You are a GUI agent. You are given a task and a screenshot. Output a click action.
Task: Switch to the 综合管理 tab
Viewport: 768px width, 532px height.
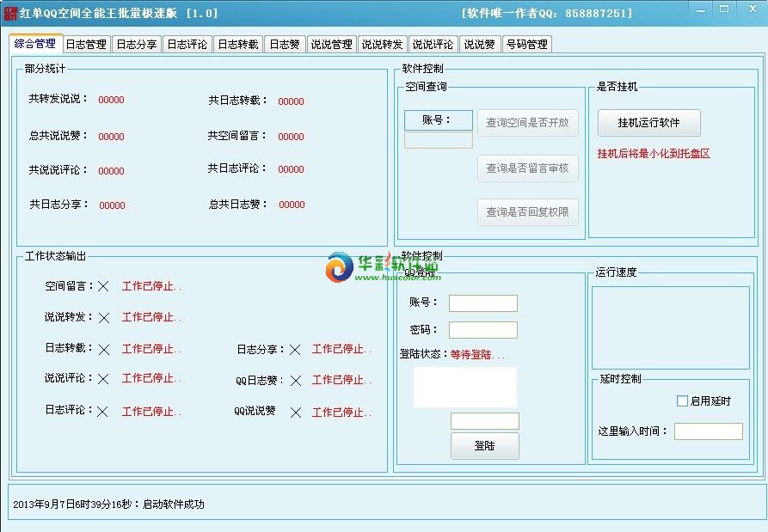click(35, 44)
